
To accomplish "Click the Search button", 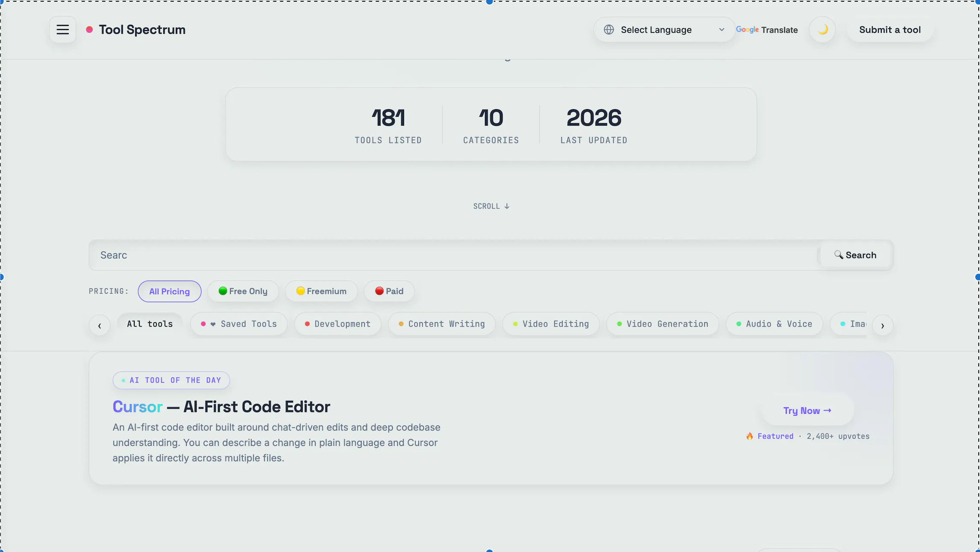I will coord(855,255).
